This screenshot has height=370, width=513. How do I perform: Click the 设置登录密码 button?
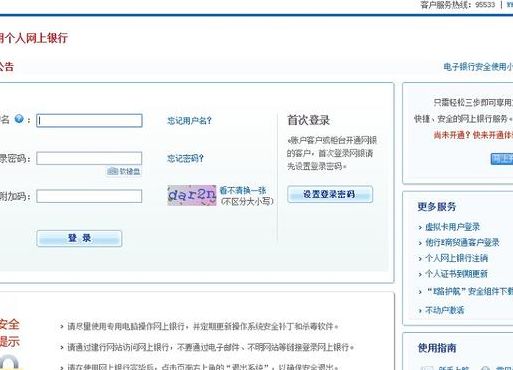click(330, 194)
